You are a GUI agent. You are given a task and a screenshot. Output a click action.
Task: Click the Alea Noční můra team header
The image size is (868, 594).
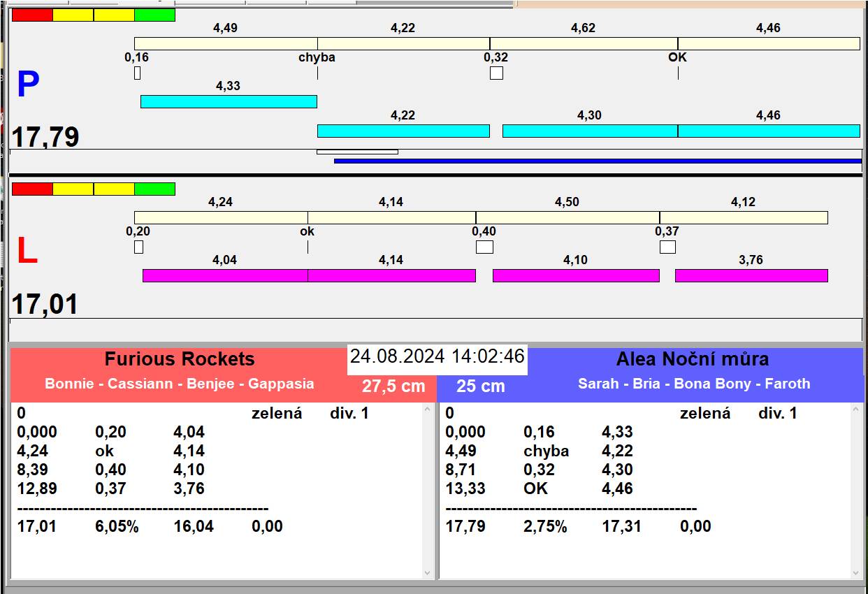(693, 359)
